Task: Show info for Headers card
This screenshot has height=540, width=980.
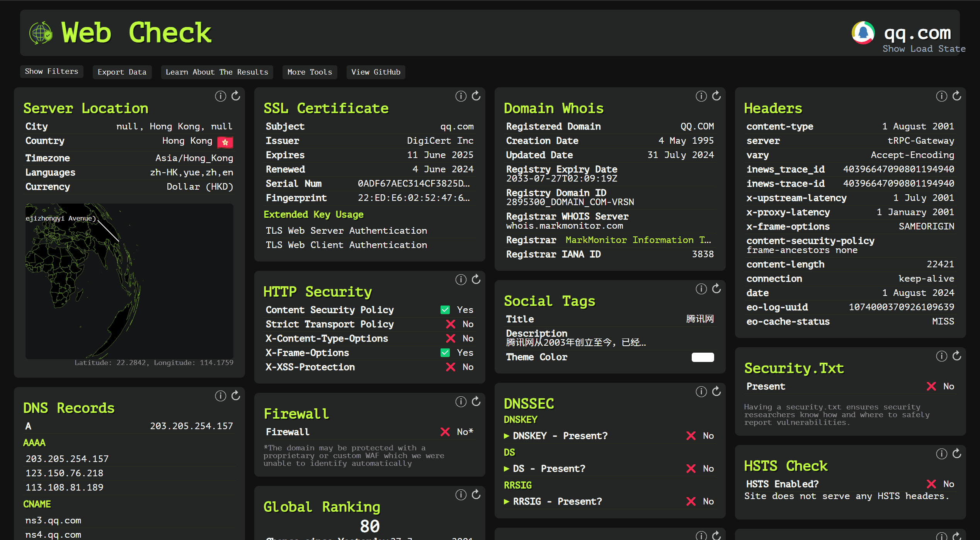Action: coord(941,96)
